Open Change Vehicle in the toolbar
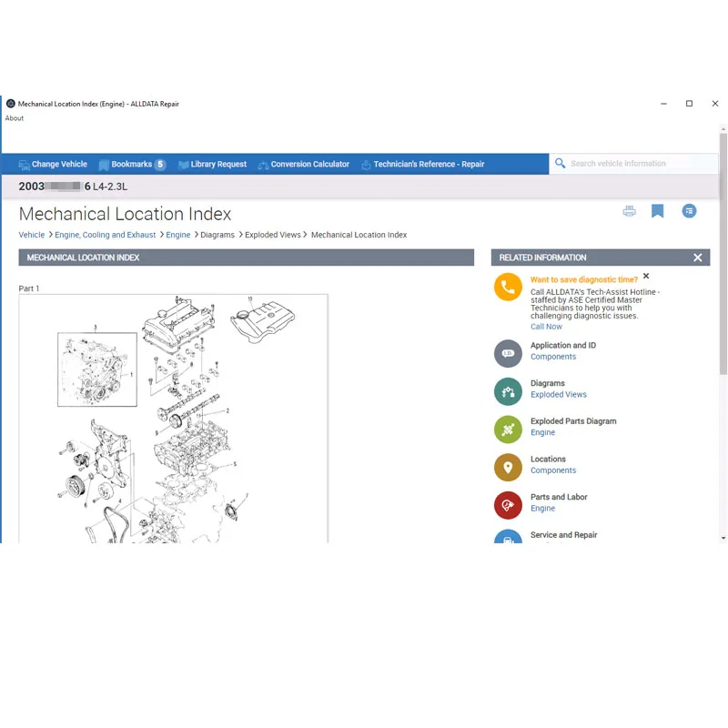Viewport: 728px width, 728px height. click(53, 165)
